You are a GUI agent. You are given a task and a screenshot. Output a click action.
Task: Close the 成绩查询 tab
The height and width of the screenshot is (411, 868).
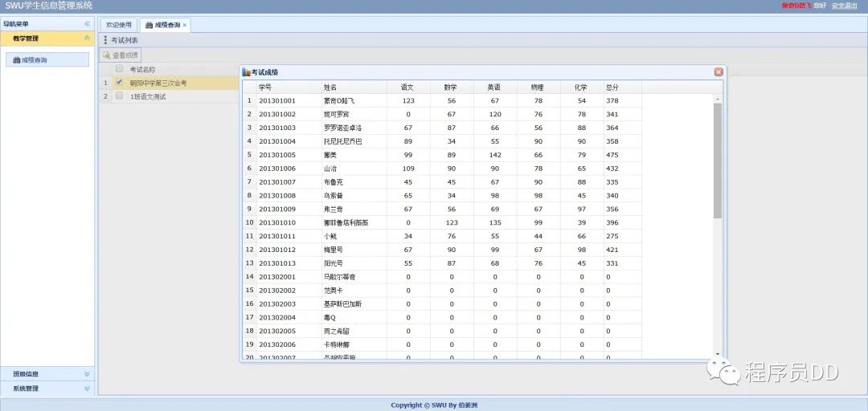click(185, 26)
